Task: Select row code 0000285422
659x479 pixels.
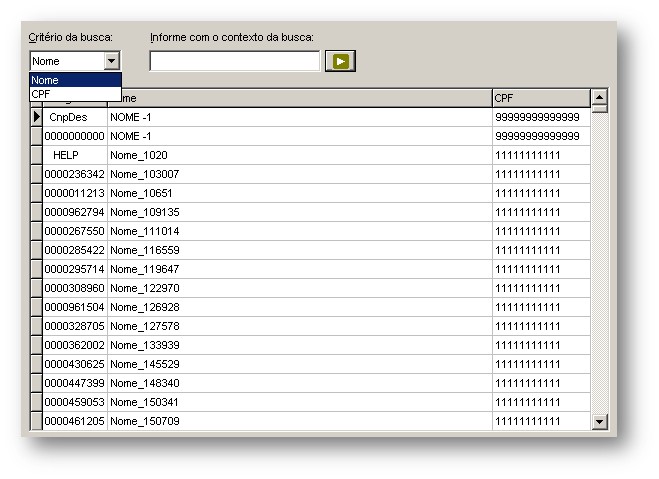Action: pyautogui.click(x=75, y=250)
